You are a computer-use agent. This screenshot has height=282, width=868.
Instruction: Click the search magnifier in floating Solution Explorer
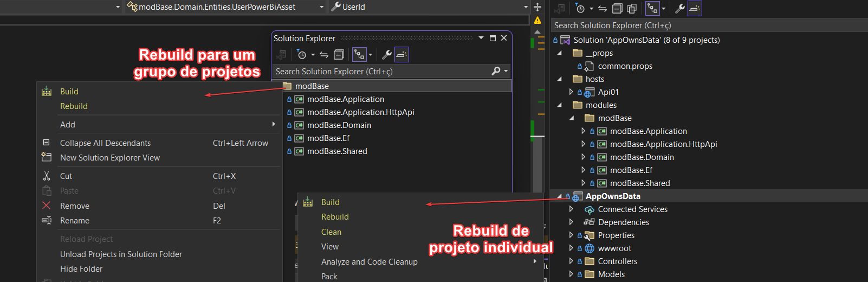pos(496,71)
